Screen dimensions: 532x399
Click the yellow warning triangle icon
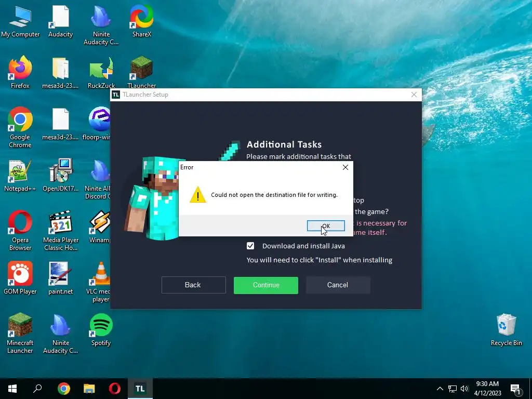[x=198, y=195]
